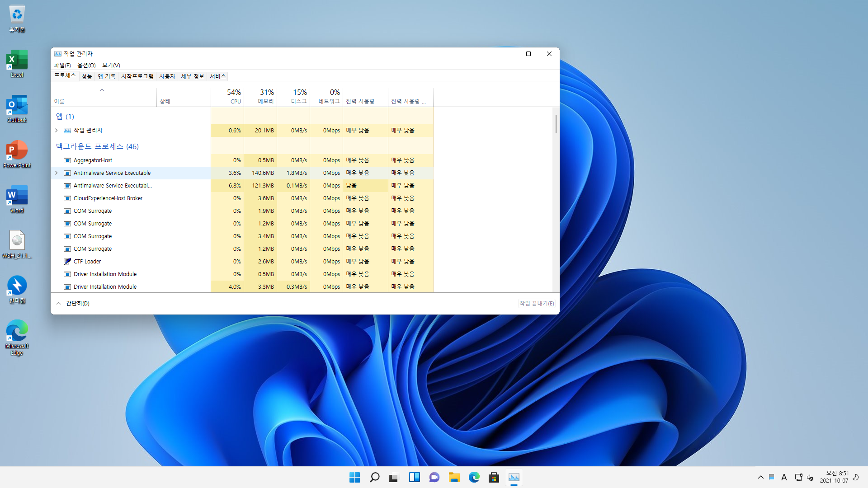Switch to the 앱 기록 tab
The width and height of the screenshot is (868, 488).
[x=107, y=76]
